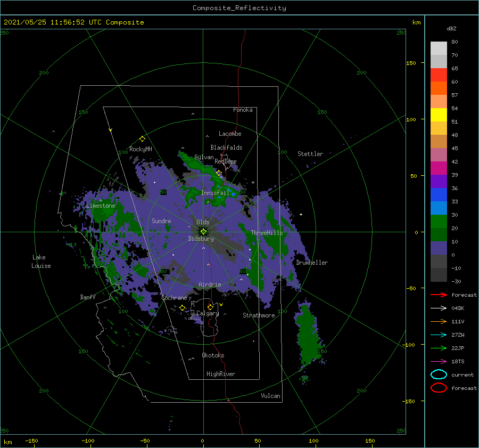Image resolution: width=479 pixels, height=448 pixels.
Task: Pick the magenta 42 dBZ swatch
Action: pos(439,168)
